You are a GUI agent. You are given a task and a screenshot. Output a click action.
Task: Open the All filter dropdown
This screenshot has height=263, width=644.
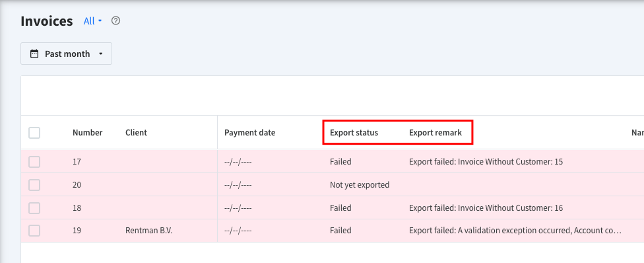[x=92, y=21]
